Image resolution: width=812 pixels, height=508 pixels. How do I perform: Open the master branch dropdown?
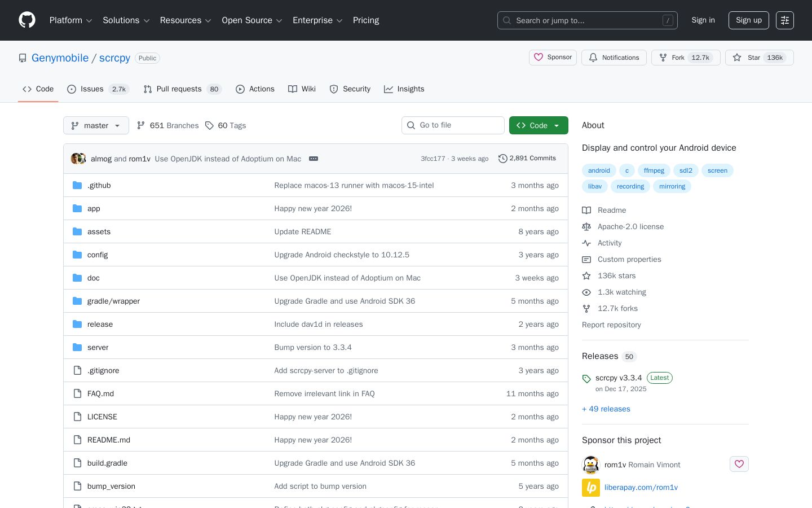(x=96, y=125)
